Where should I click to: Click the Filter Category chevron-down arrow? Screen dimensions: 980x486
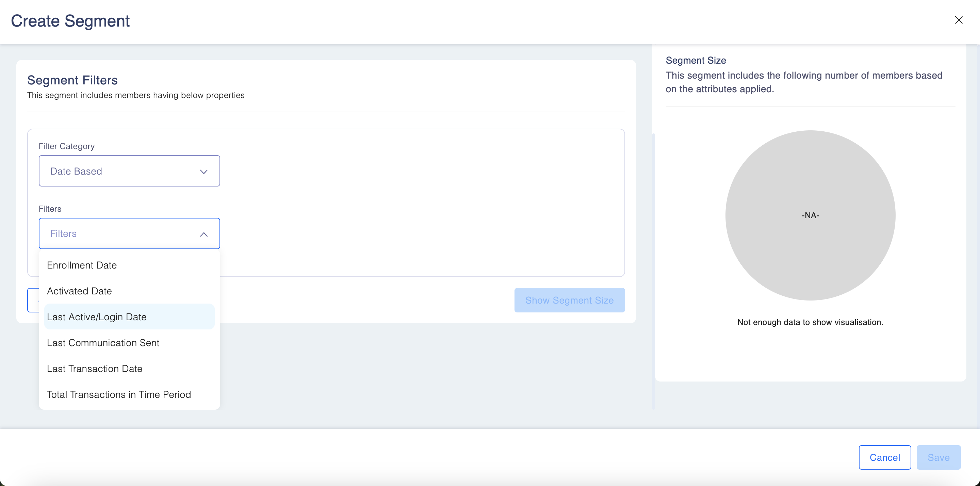click(x=203, y=172)
